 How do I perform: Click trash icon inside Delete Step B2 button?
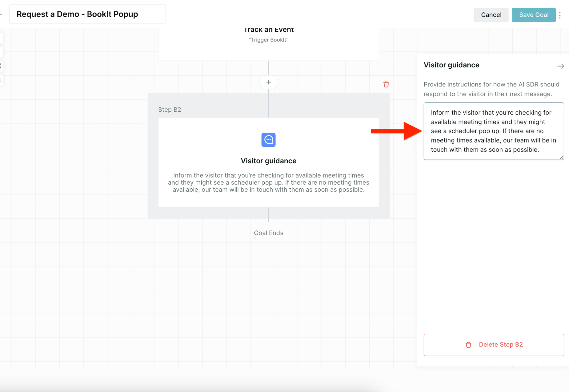pos(468,345)
